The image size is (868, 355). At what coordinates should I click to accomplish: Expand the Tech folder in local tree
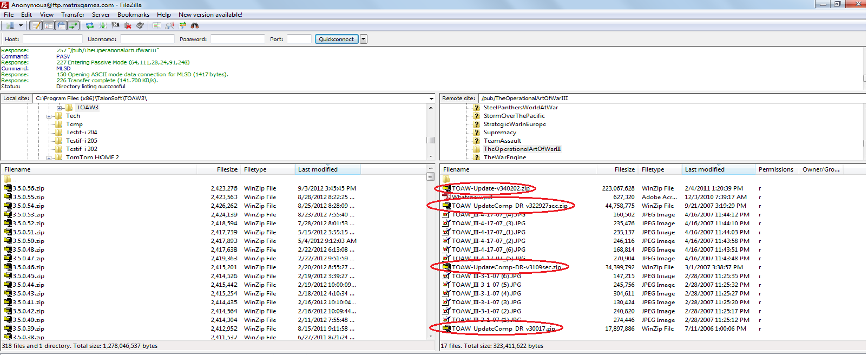[x=49, y=116]
